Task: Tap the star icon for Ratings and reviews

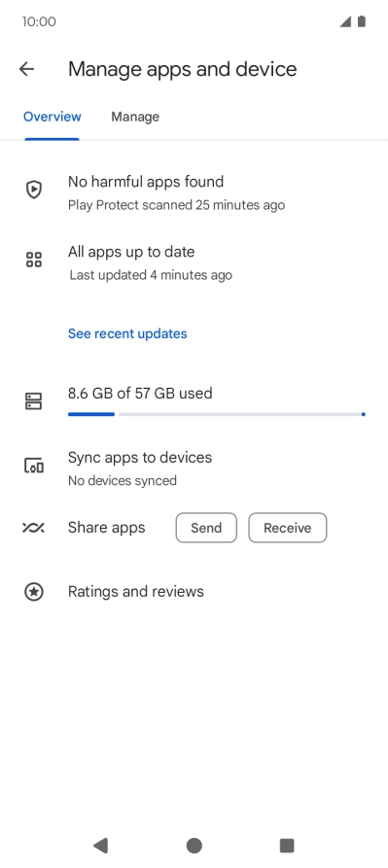Action: click(34, 592)
